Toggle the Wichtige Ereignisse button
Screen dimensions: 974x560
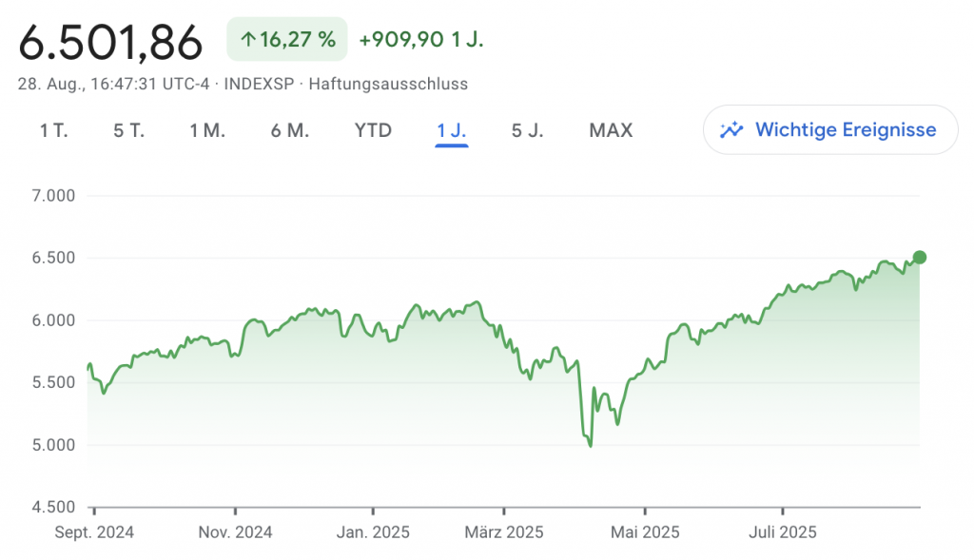tap(830, 130)
